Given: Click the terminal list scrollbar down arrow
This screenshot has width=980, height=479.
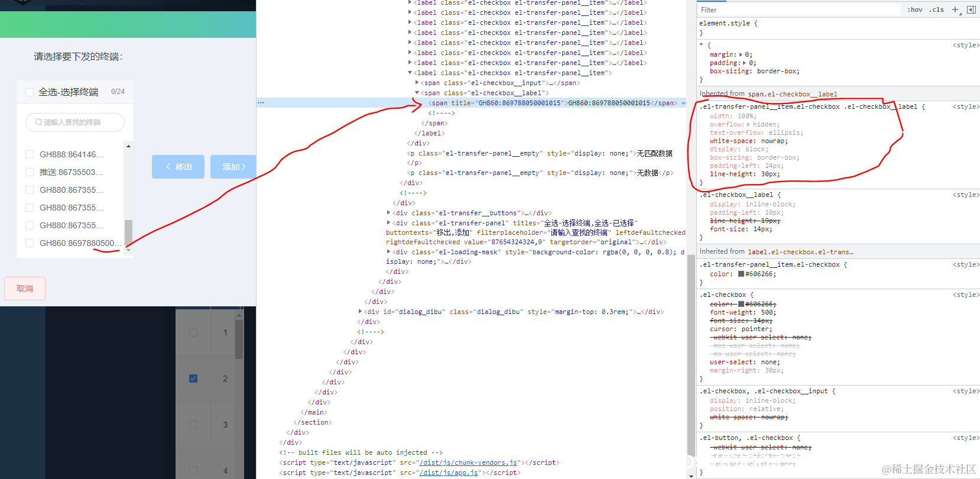Looking at the screenshot, I should tap(128, 250).
